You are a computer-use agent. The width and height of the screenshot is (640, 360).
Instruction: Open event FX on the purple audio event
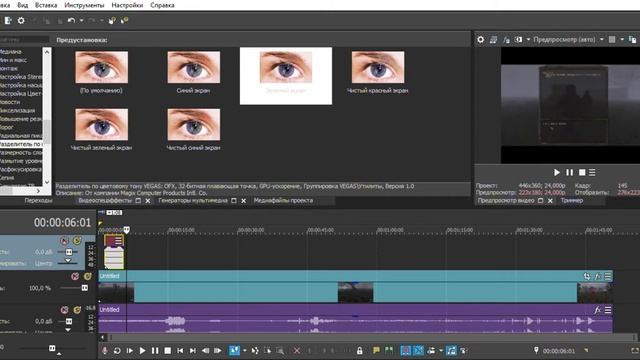point(598,310)
